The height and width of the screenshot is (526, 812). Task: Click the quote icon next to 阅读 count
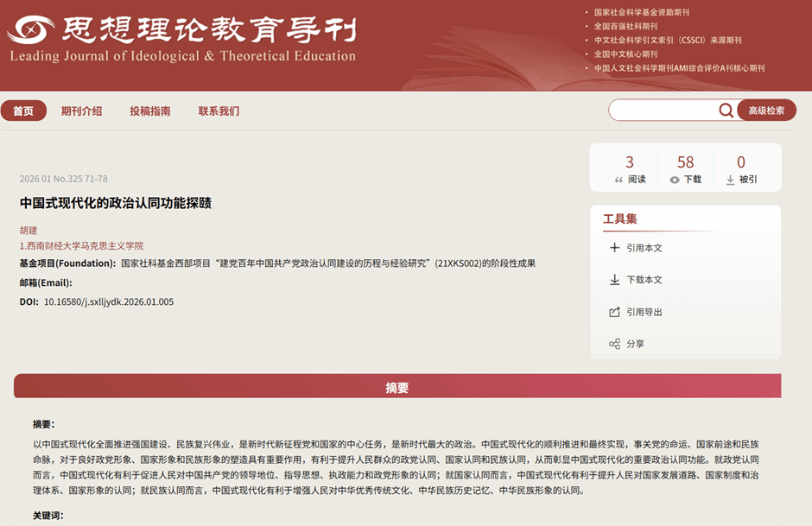[x=619, y=180]
